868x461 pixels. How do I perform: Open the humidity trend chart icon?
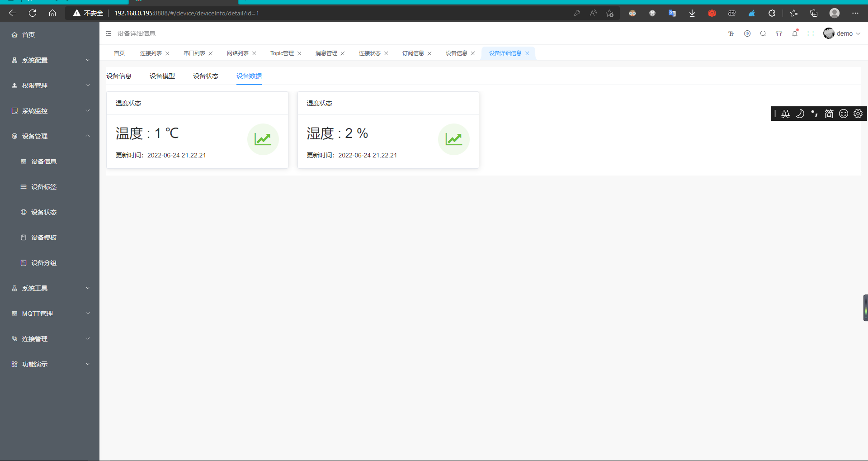(453, 139)
